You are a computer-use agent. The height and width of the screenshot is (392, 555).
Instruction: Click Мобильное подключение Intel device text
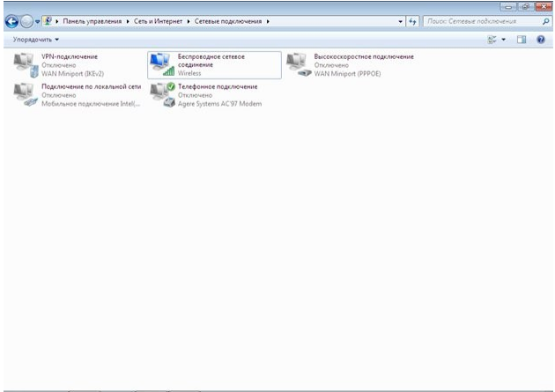91,104
